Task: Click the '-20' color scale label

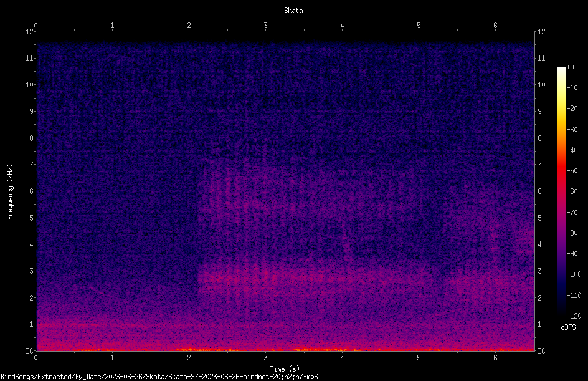Action: [572, 109]
